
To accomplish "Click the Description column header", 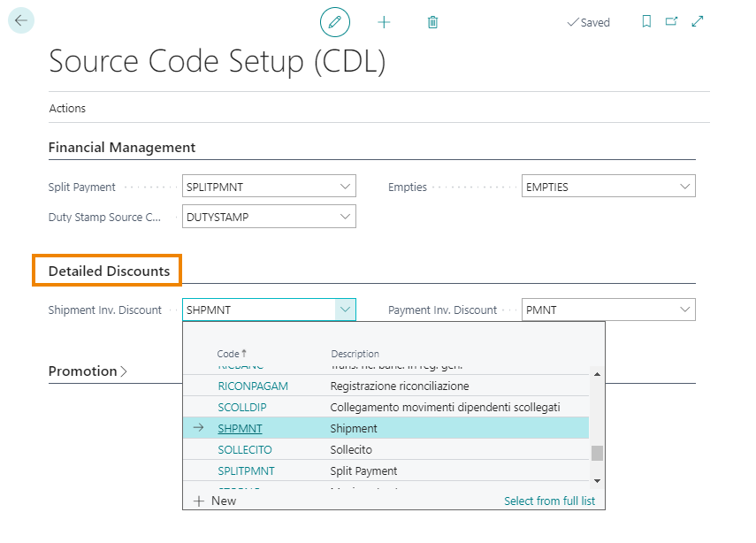I will tap(355, 354).
